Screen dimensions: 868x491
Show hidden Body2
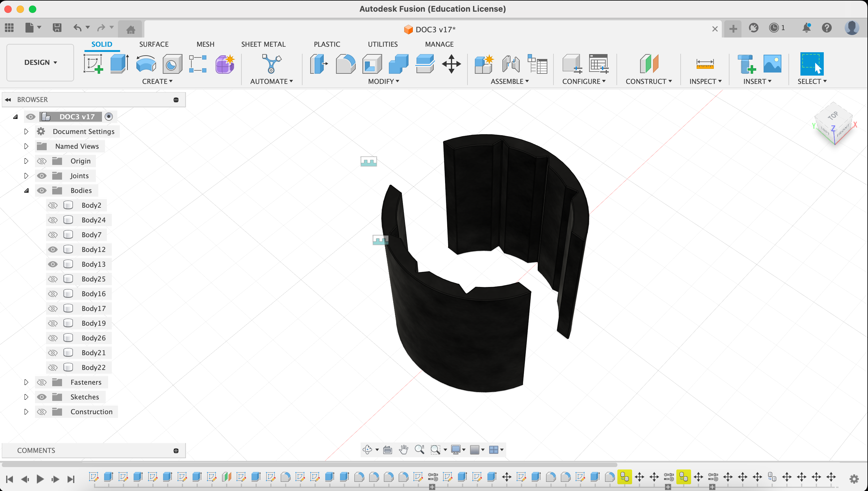[x=53, y=205]
